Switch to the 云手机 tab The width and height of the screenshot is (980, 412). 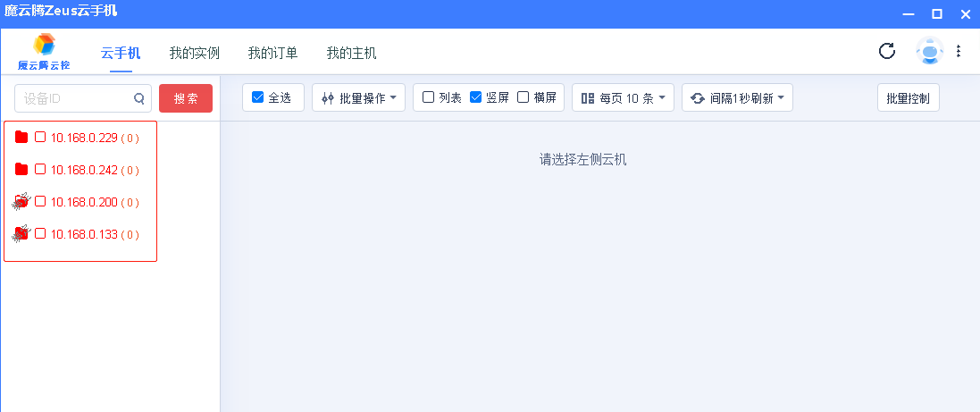pos(121,53)
